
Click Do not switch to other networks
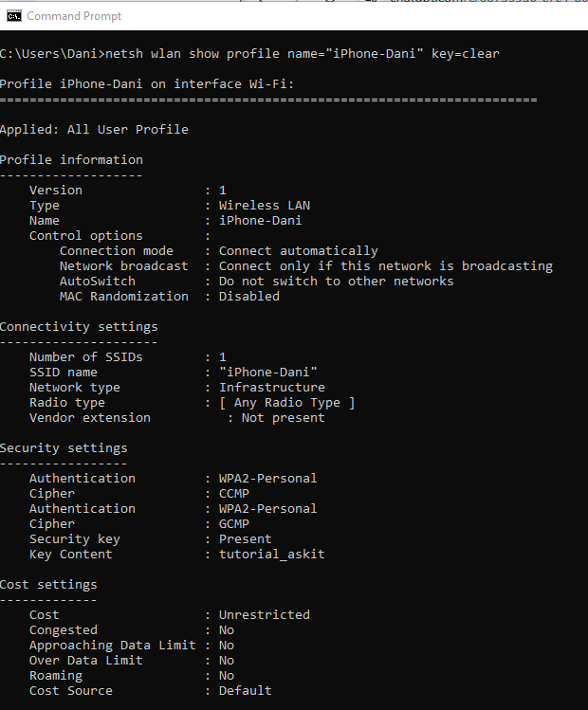tap(336, 282)
